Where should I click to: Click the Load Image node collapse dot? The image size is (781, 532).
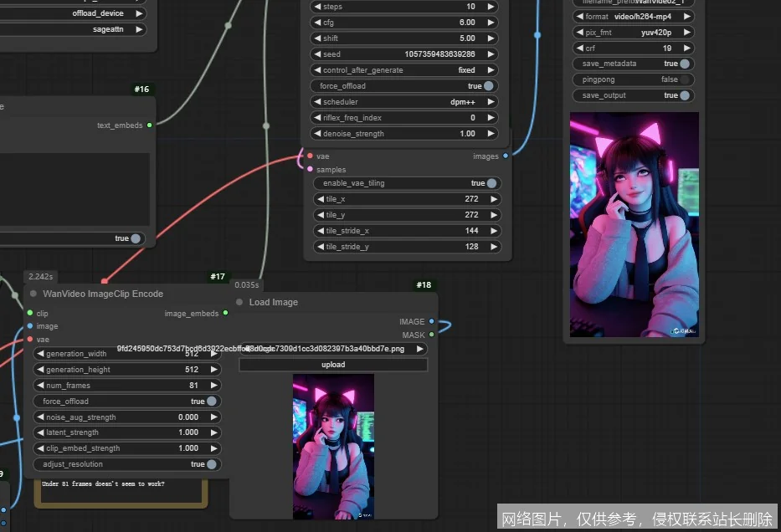[x=239, y=303]
